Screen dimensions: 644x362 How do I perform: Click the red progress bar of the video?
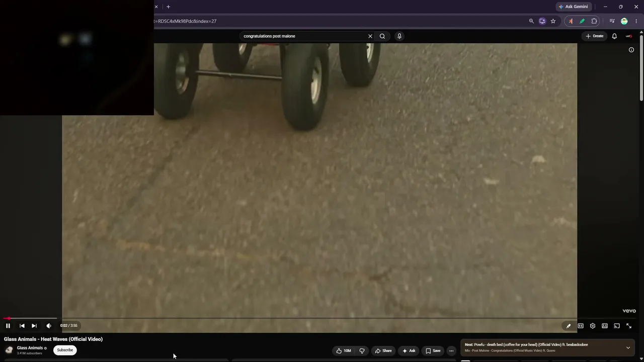[x=6, y=318]
